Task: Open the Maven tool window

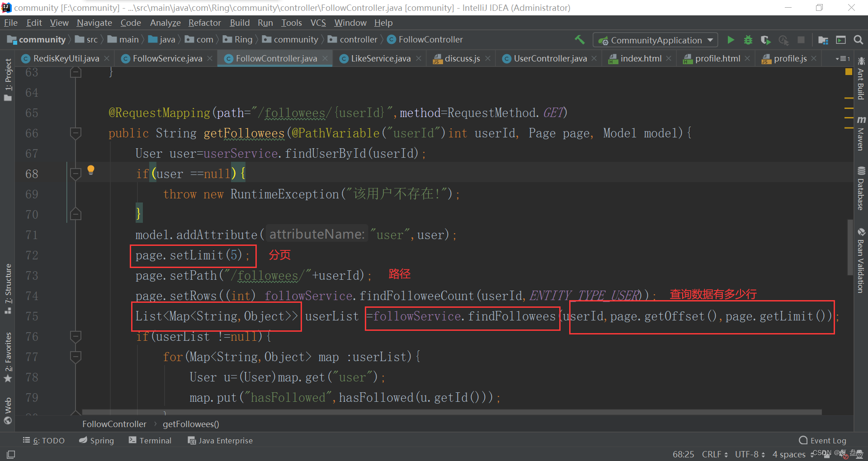Action: (861, 133)
